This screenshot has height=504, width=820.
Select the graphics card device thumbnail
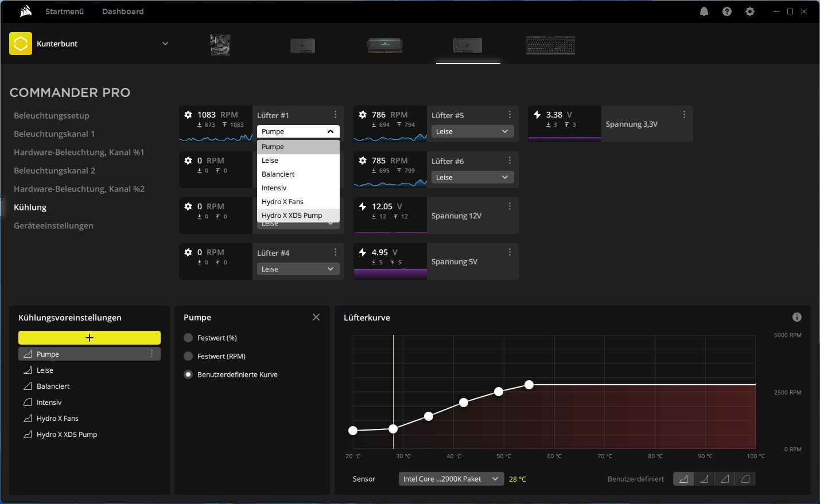302,45
